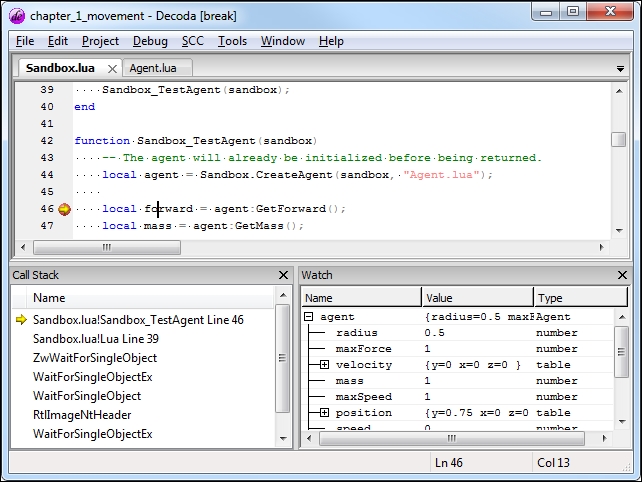Maximize the Decoda window

[x=573, y=11]
